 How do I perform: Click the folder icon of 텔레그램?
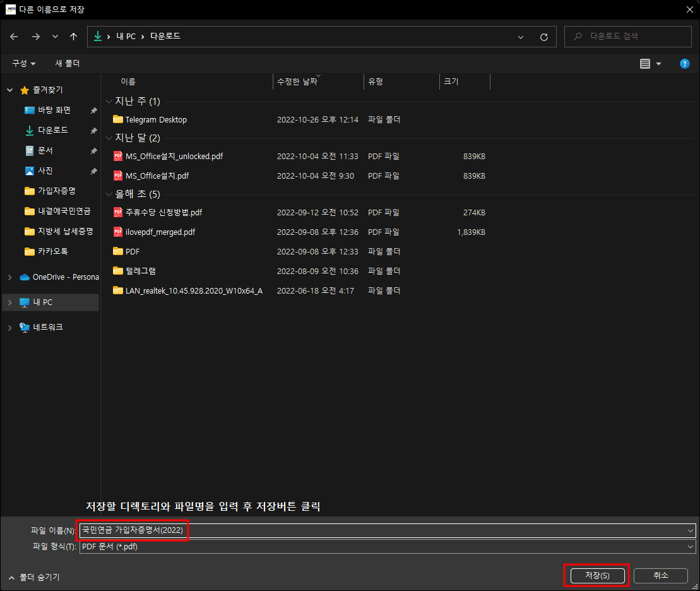pos(118,271)
